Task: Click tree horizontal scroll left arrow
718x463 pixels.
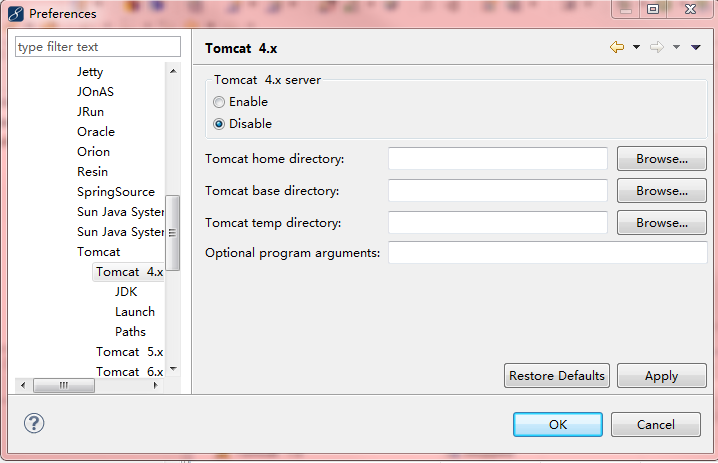Action: tap(23, 385)
